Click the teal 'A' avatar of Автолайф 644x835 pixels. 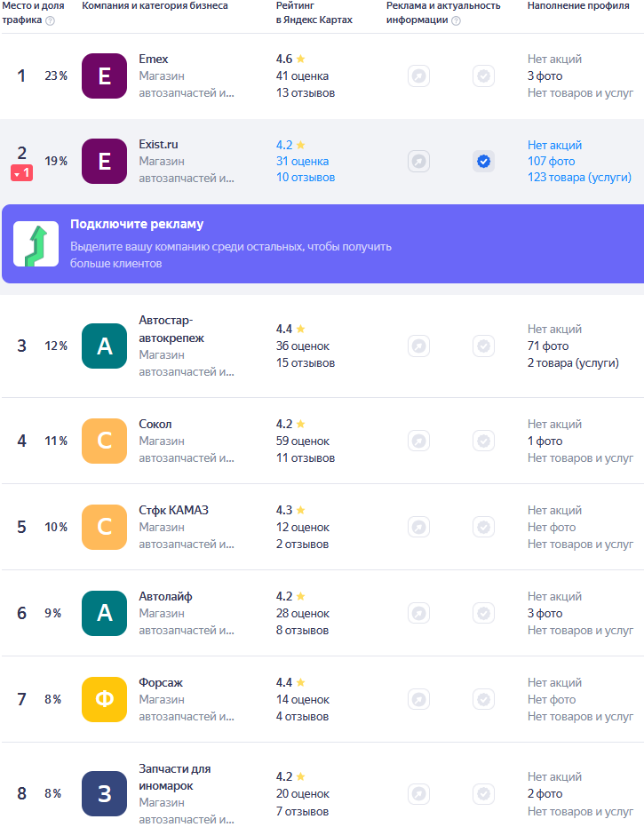coord(104,613)
